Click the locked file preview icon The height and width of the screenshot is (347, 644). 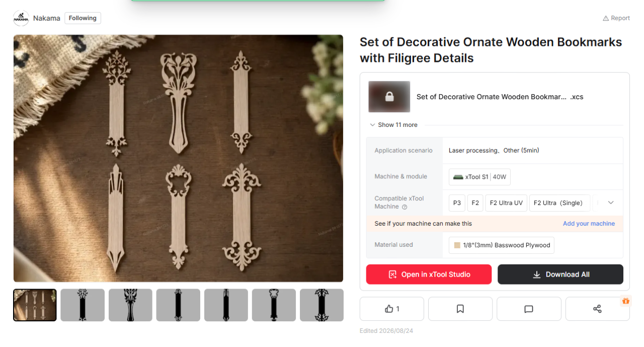point(389,97)
